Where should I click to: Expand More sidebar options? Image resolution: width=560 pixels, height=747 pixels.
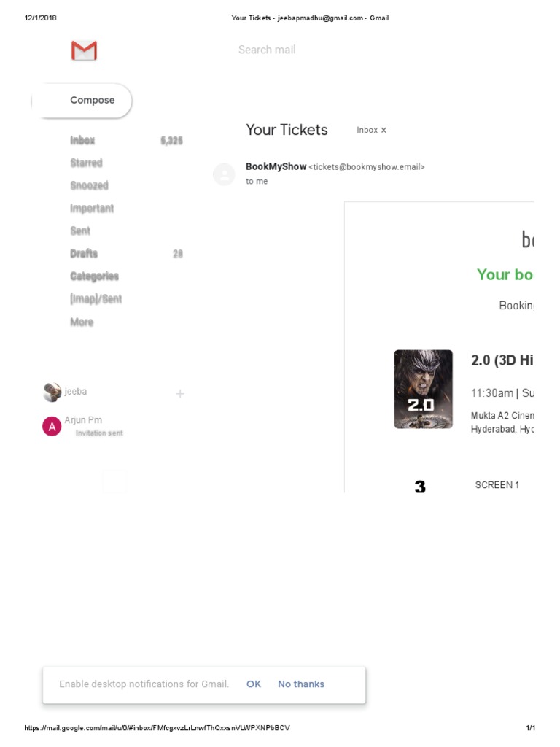82,322
